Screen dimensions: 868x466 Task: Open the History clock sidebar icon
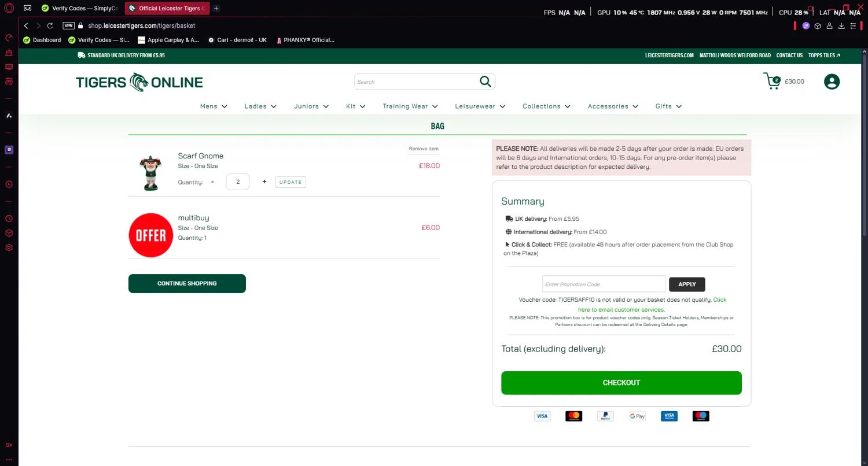point(9,219)
